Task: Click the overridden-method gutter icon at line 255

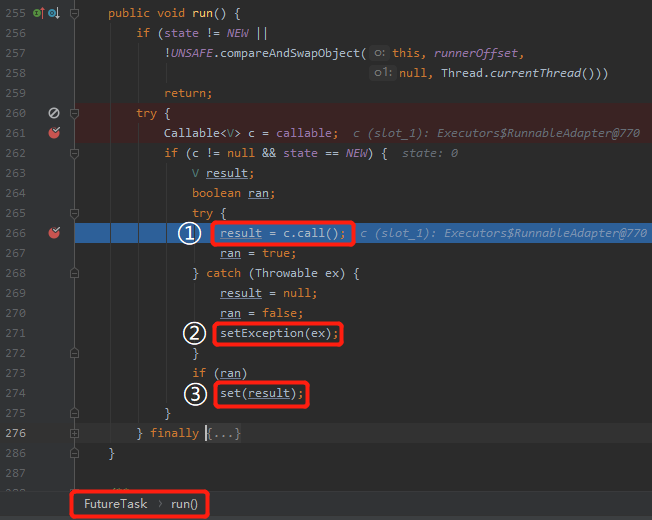Action: point(54,13)
